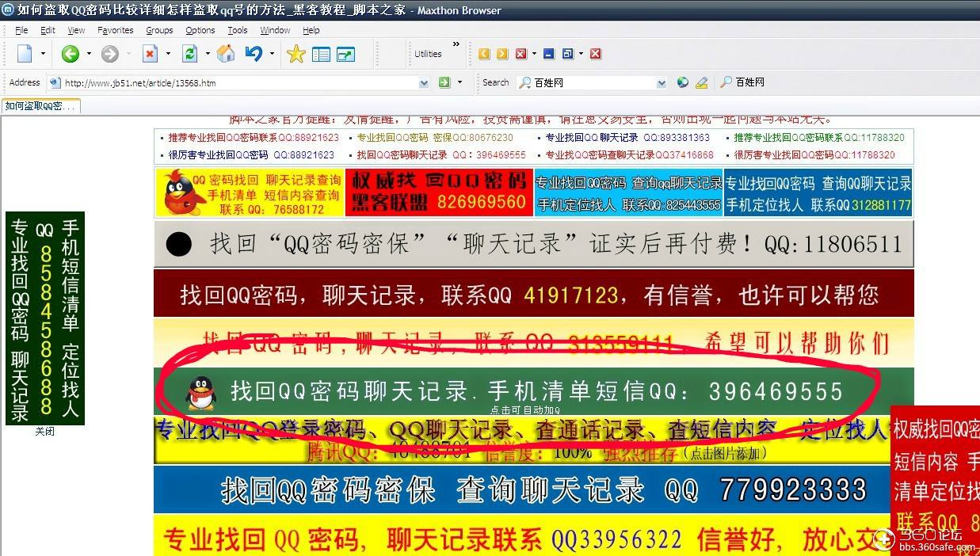Open the Favorites menu
Image resolution: width=980 pixels, height=556 pixels.
coord(116,30)
